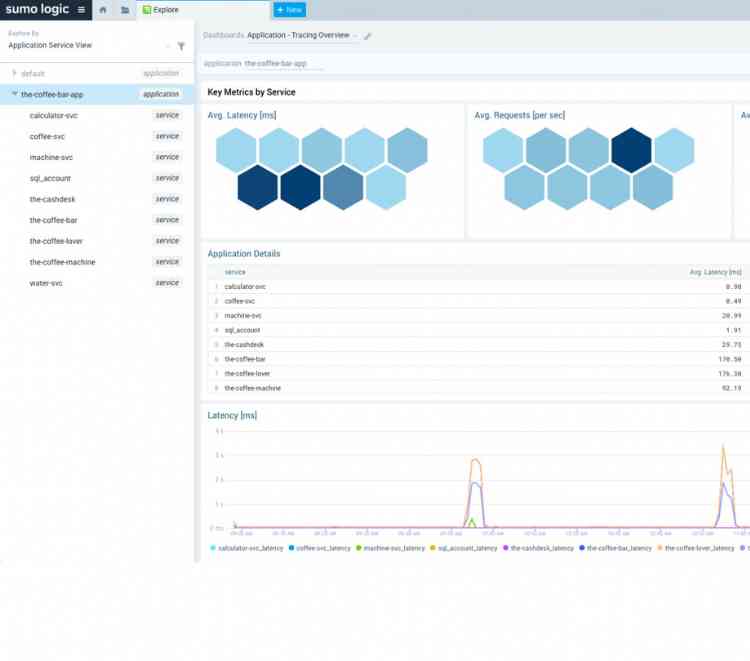Toggle the-cashdesk_latency legend entry
The image size is (750, 661).
click(538, 548)
